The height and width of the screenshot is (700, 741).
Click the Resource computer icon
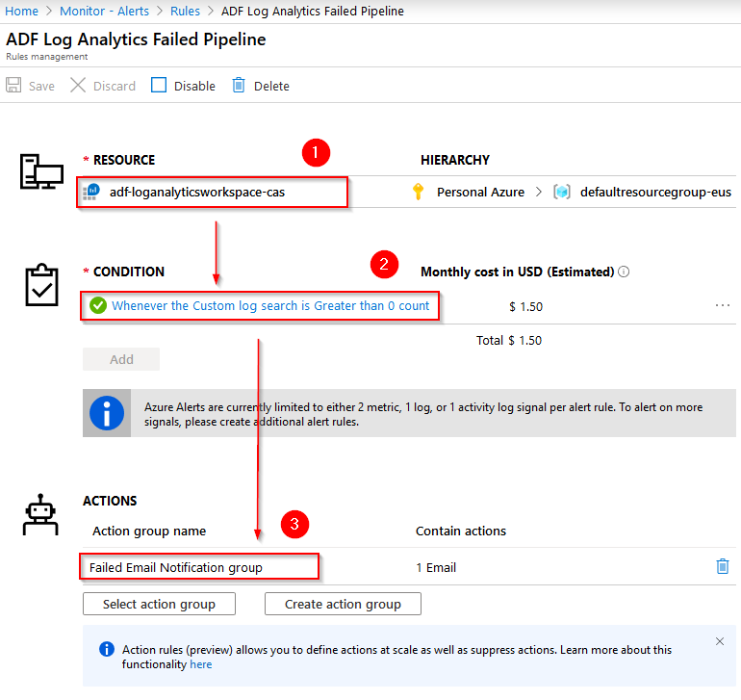(41, 171)
